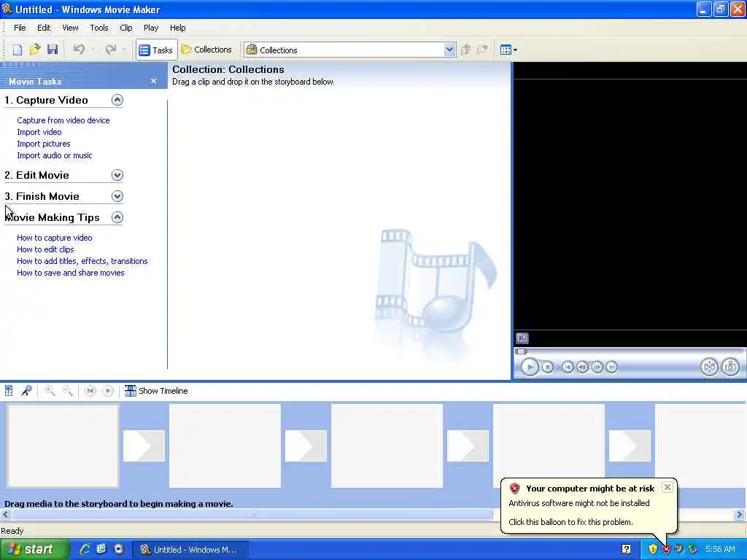This screenshot has width=747, height=560.
Task: Click the Narrate Timeline microphone icon
Action: pyautogui.click(x=26, y=391)
